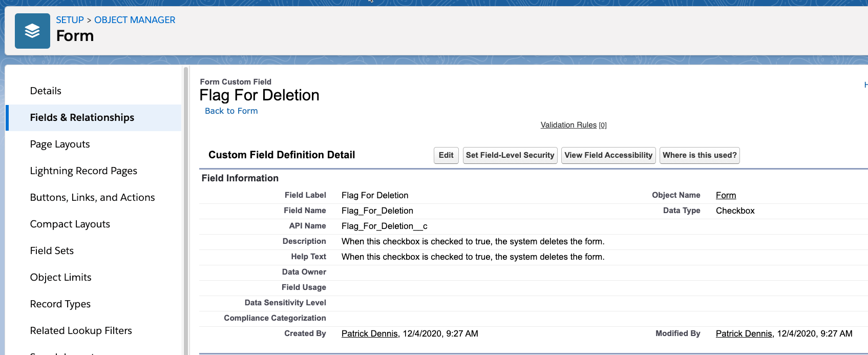Jump to Validation Rules [0] link
This screenshot has width=868, height=355.
click(574, 125)
